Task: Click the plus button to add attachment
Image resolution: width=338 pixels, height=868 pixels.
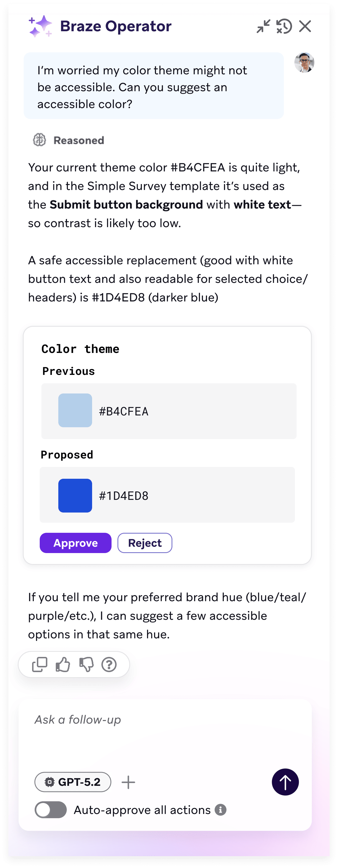Action: pyautogui.click(x=128, y=782)
